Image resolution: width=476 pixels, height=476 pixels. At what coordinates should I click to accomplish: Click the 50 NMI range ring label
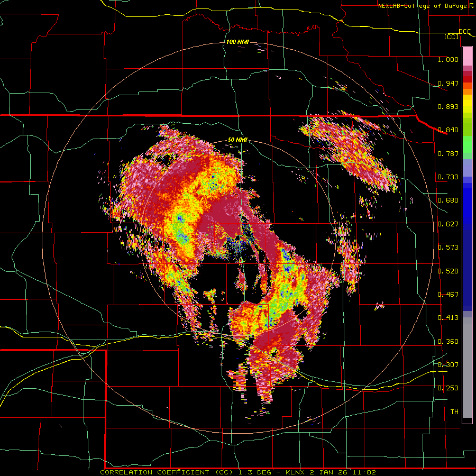coord(237,140)
